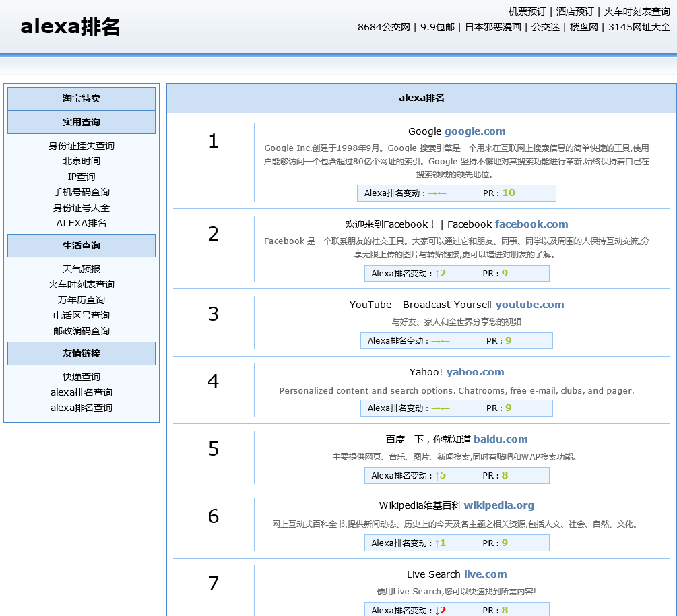
Task: Select the 实用查询 sidebar header
Action: [x=81, y=122]
